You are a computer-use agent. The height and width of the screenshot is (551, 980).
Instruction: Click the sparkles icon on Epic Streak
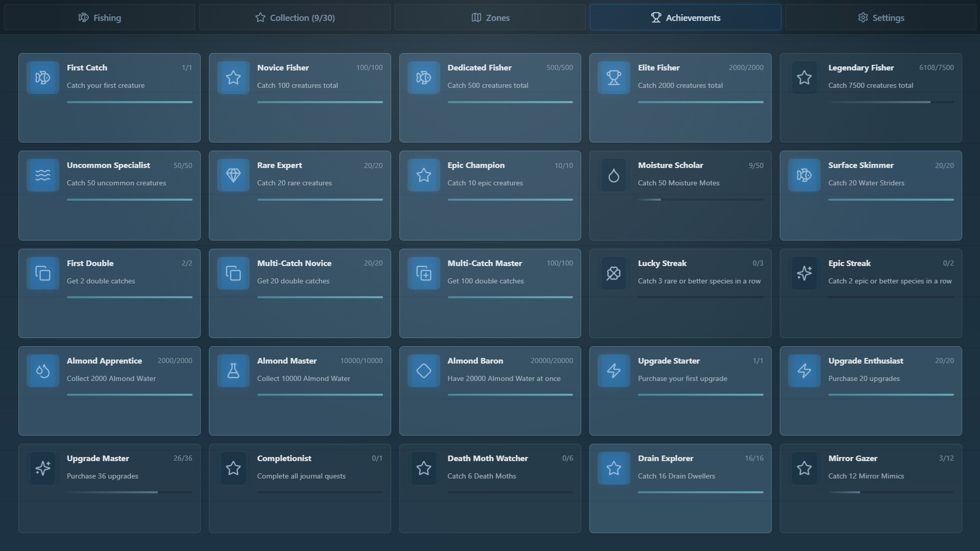coord(804,273)
